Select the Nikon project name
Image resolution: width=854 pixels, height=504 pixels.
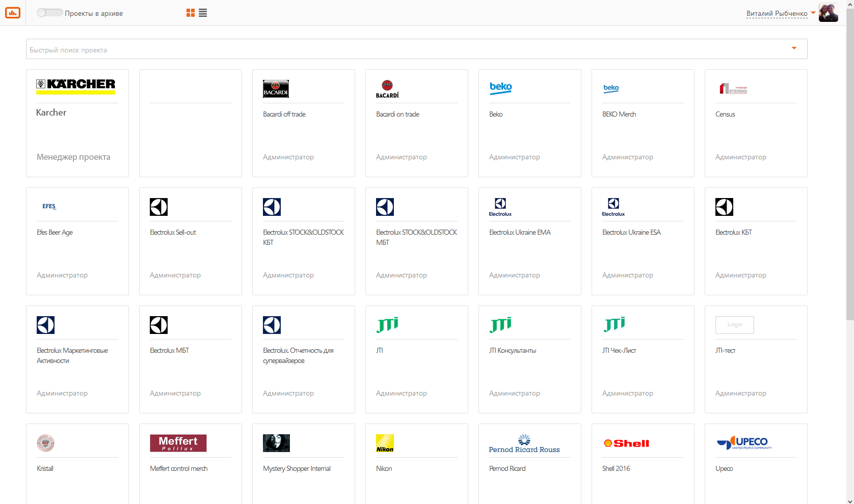384,468
